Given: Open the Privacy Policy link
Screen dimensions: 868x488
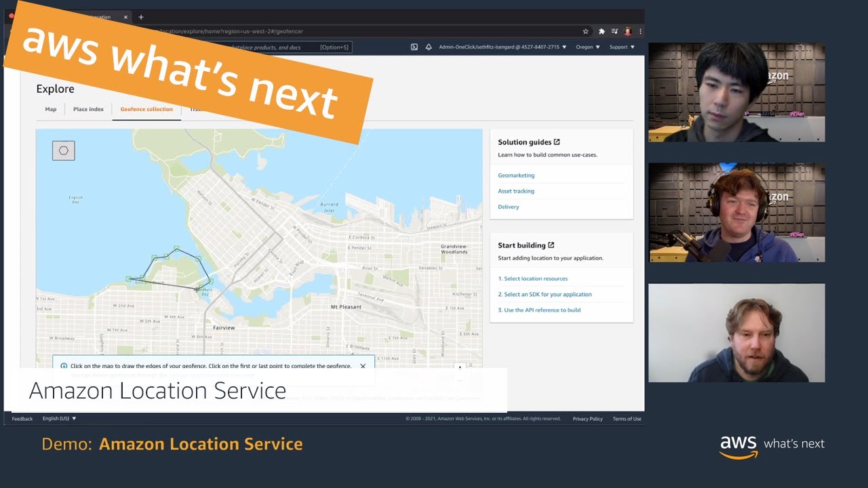Looking at the screenshot, I should tap(587, 419).
